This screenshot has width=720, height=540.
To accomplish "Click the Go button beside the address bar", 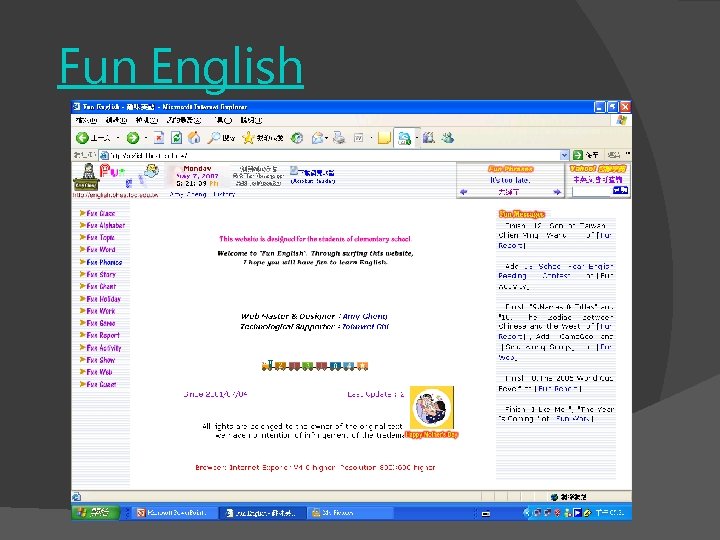I will pos(585,155).
